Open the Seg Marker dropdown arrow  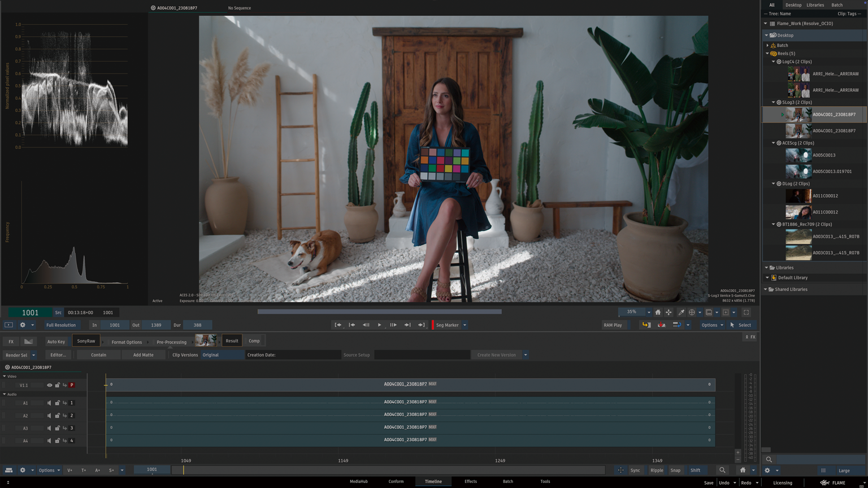[465, 325]
